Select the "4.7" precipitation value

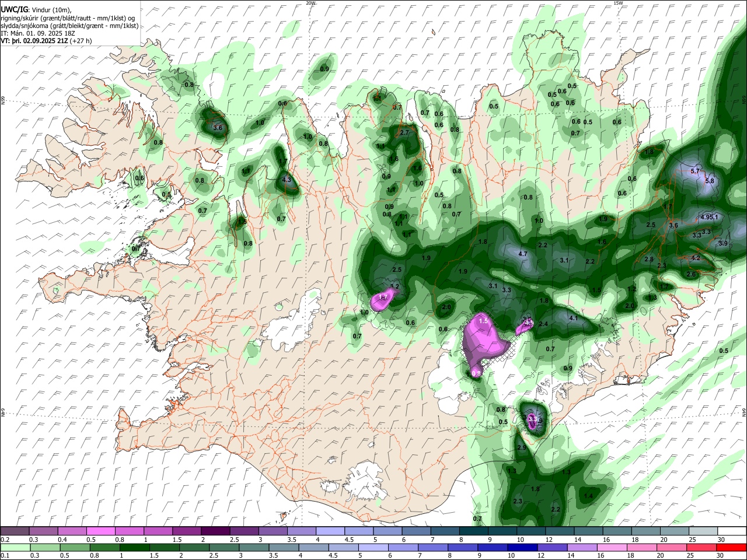tap(523, 254)
